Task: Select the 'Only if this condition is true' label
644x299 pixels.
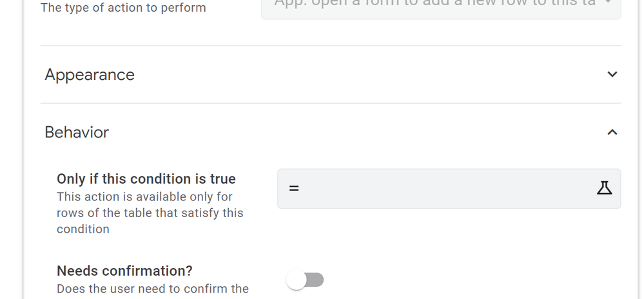Action: point(146,178)
